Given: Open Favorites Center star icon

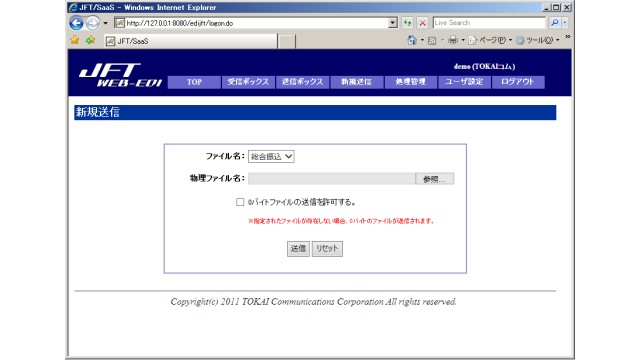Looking at the screenshot, I should (x=75, y=40).
